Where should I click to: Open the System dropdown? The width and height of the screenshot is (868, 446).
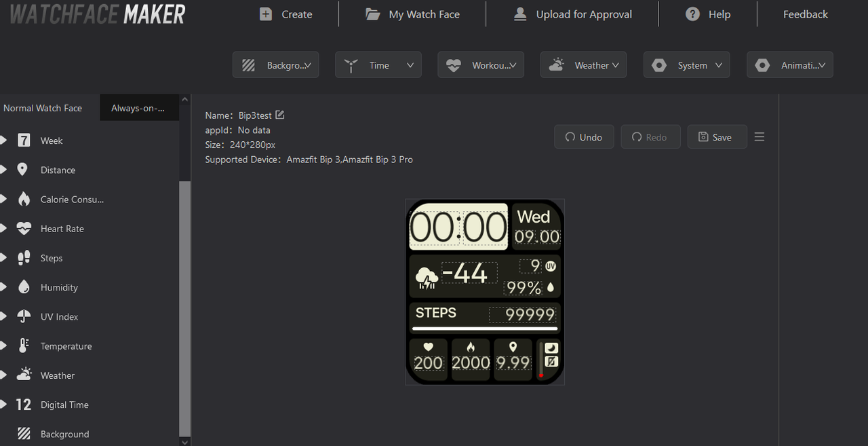[687, 65]
